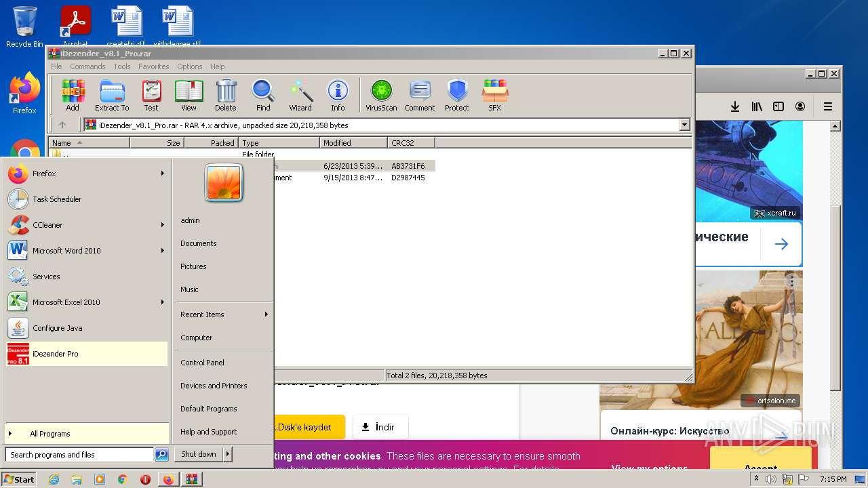Click the Add toolbar icon in WinRAR
Viewport: 868px width, 488px height.
[x=73, y=95]
